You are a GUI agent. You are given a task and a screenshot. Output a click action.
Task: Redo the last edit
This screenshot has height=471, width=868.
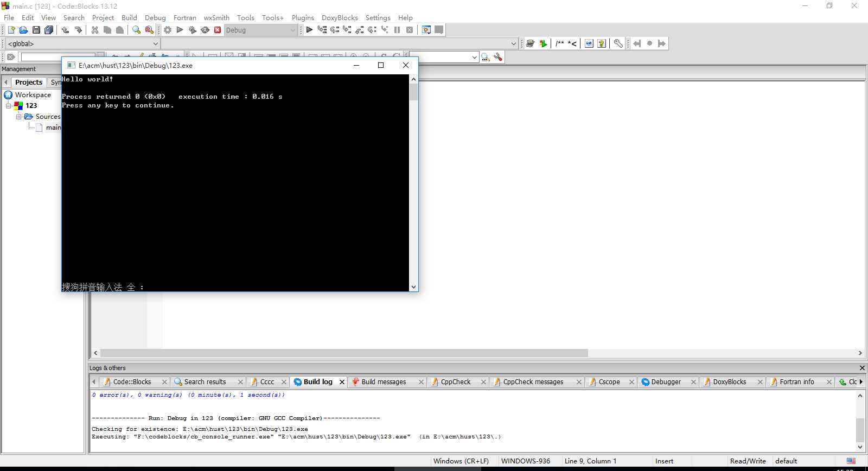[x=78, y=30]
